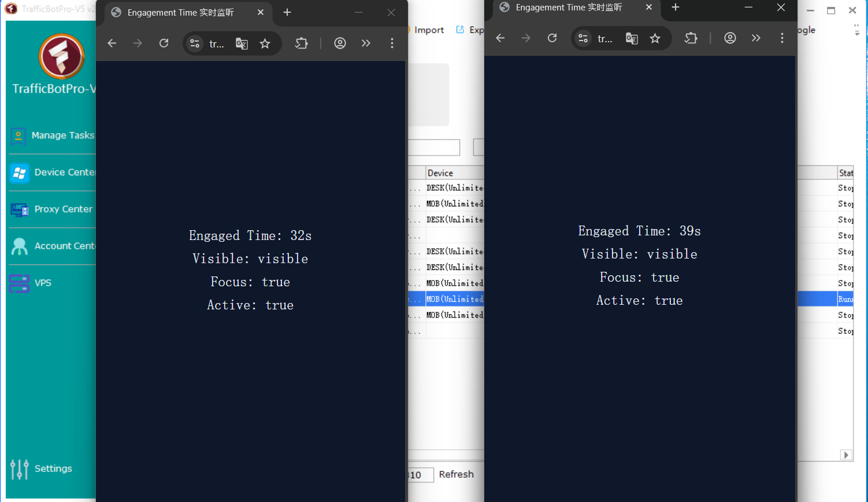
Task: Click the Refresh button
Action: 456,474
